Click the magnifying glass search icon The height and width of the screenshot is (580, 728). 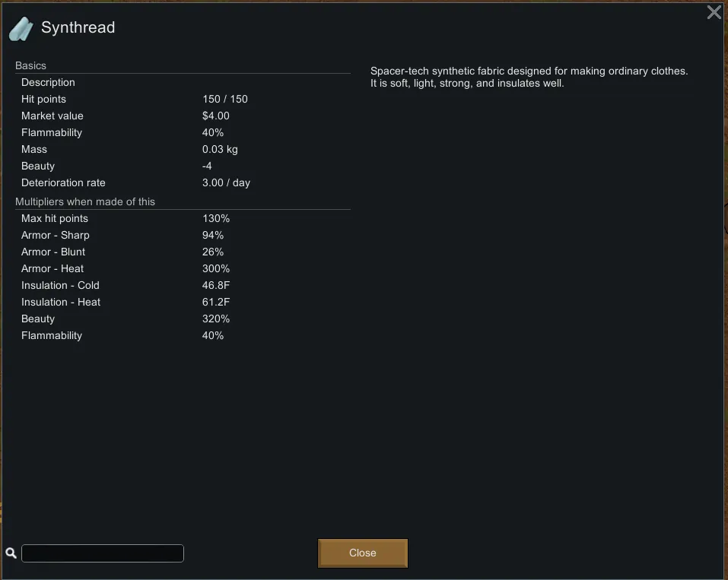[11, 553]
